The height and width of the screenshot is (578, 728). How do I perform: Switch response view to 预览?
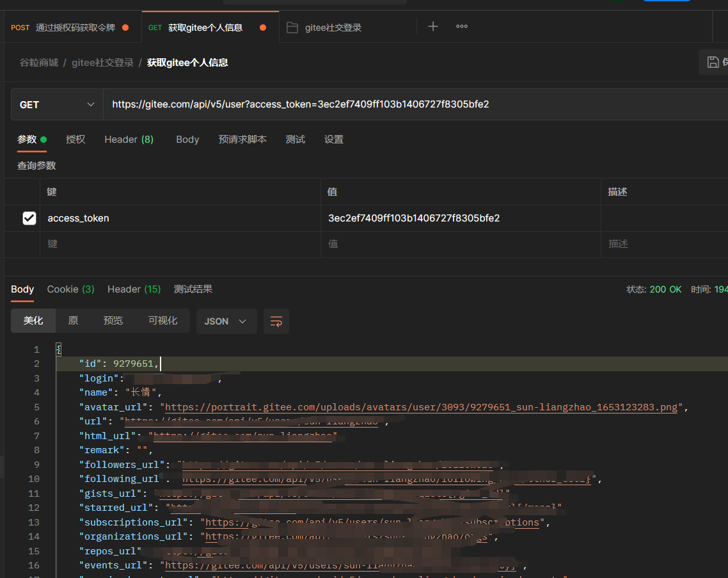113,321
